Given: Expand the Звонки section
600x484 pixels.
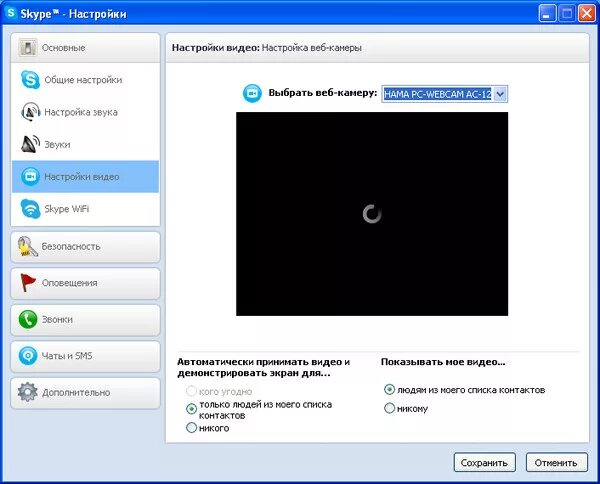Looking at the screenshot, I should [x=85, y=319].
